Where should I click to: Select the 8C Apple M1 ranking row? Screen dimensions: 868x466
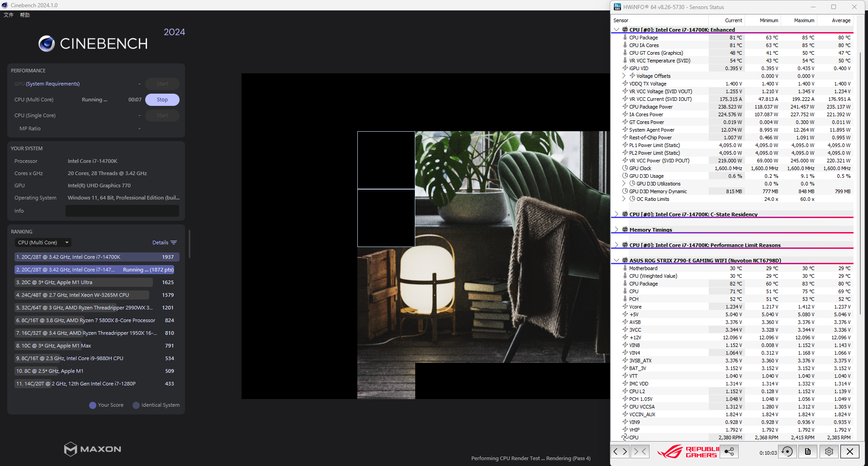pyautogui.click(x=97, y=371)
